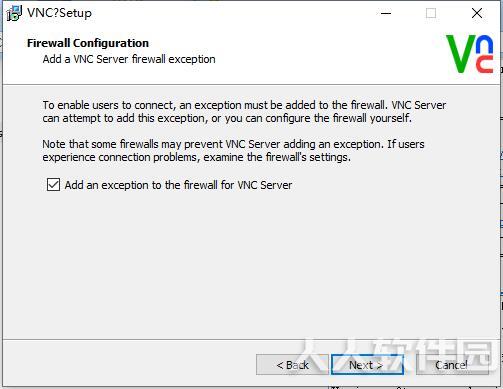Click the 'VNC?Setup' title bar text
Screen dimensions: 503x389
(x=59, y=13)
